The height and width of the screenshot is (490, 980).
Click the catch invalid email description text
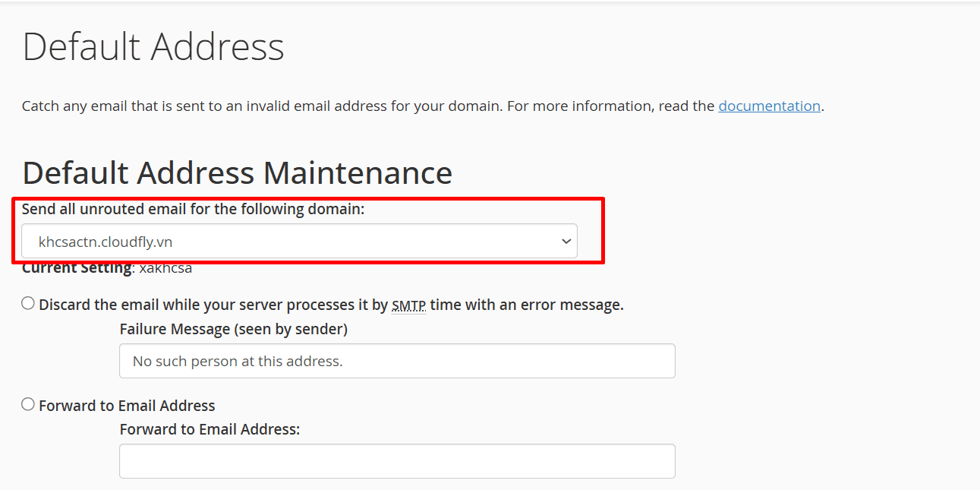coord(368,106)
